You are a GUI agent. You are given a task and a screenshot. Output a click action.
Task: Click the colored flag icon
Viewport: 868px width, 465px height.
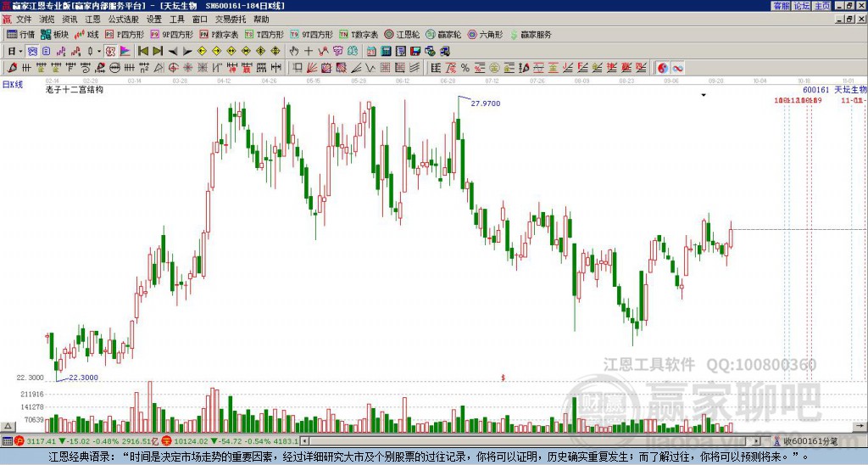coord(125,51)
